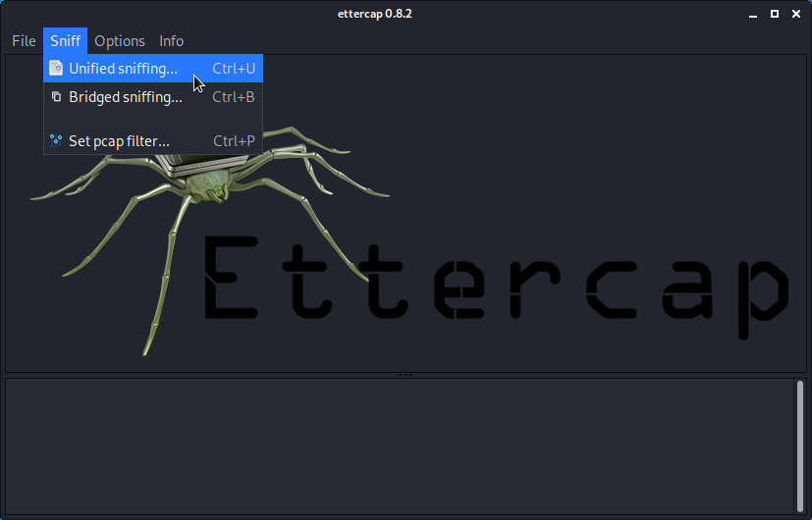Click the pcap filter sliders icon
Screen dimensions: 812x520
56,140
